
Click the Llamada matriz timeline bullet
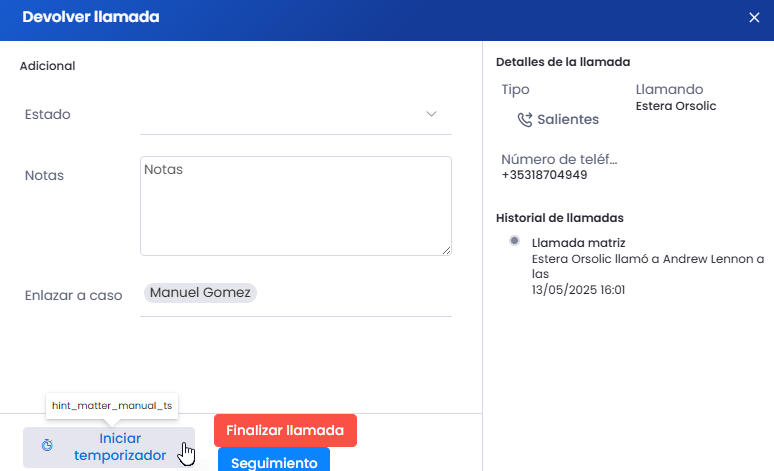514,241
